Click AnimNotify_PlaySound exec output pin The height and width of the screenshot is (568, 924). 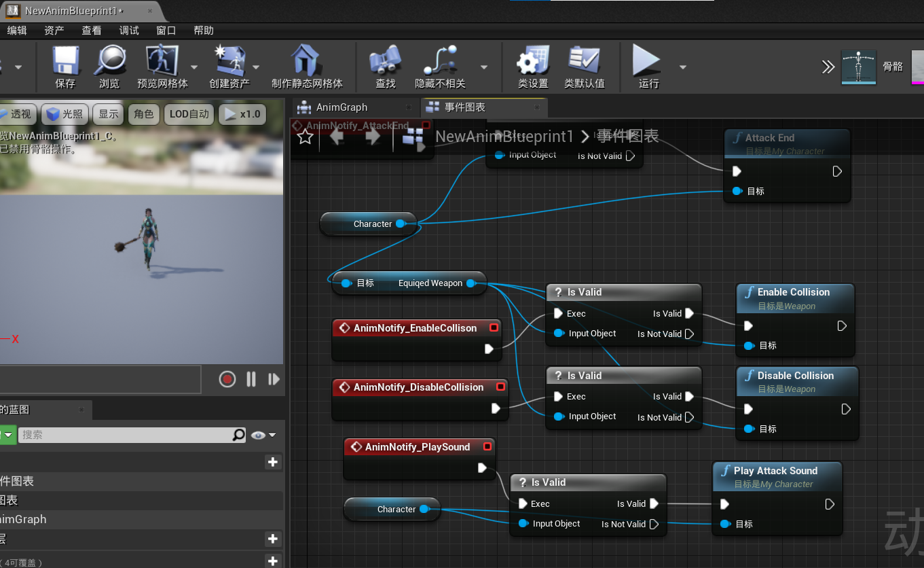tap(482, 467)
